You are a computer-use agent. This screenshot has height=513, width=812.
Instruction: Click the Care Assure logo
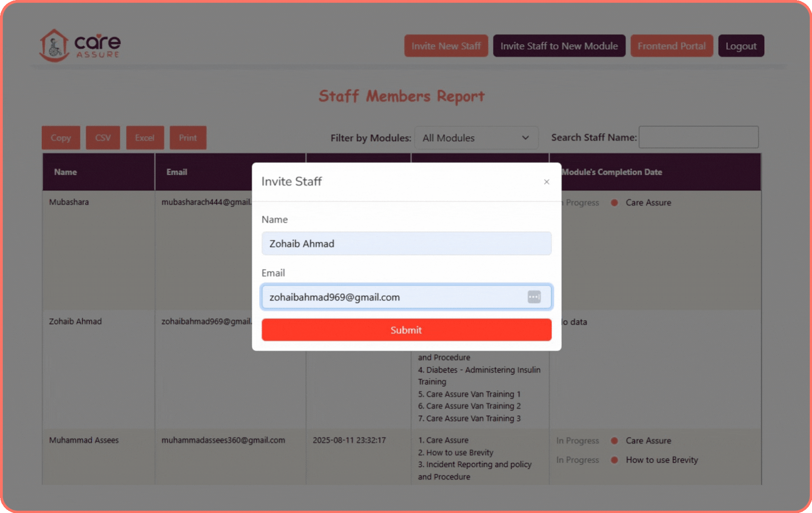(x=80, y=45)
